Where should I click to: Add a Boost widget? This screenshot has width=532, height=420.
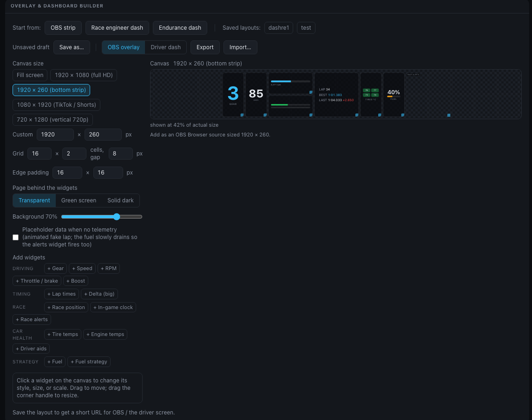pos(76,281)
